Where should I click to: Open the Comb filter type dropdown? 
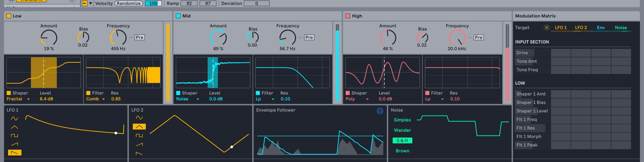point(96,99)
